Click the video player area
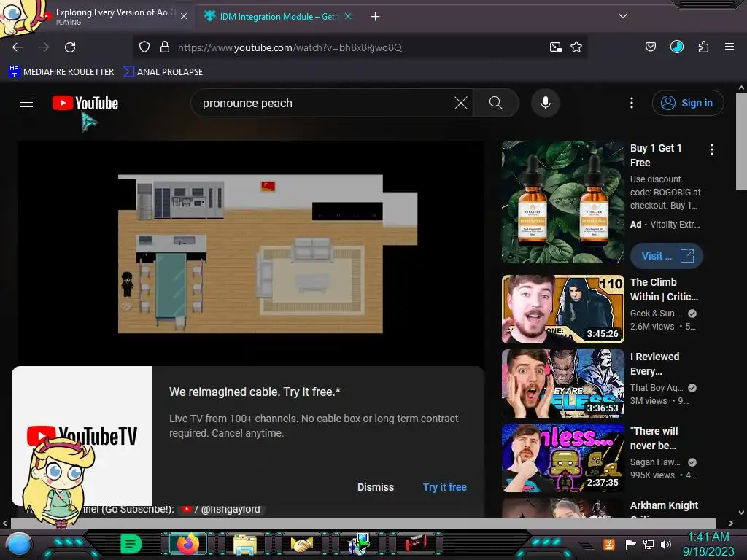The image size is (747, 560). [251, 253]
